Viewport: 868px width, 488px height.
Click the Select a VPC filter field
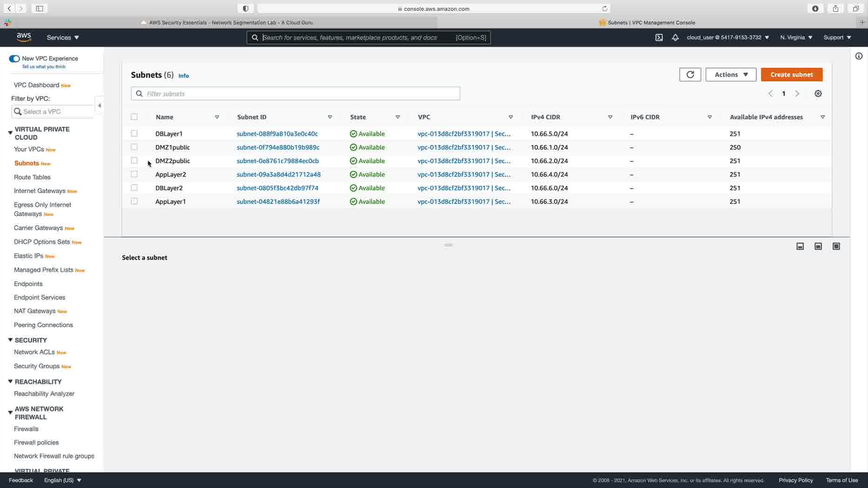pos(52,112)
